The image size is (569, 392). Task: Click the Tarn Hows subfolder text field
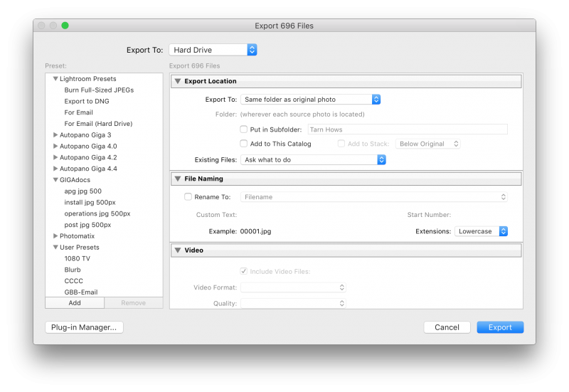click(406, 129)
